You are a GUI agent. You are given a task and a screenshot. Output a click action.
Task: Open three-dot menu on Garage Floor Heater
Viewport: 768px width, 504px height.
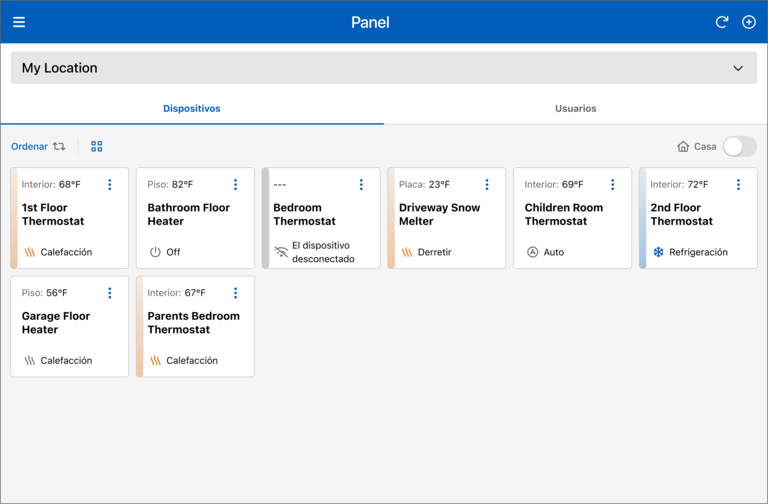click(x=110, y=293)
